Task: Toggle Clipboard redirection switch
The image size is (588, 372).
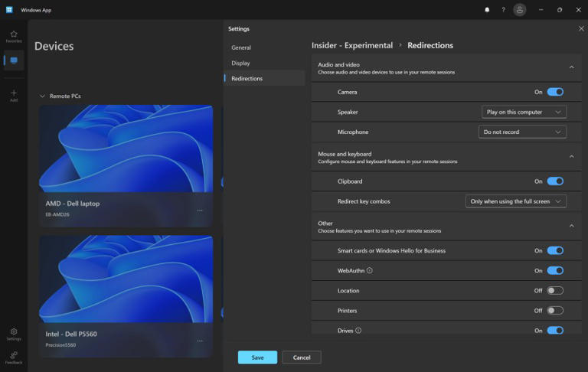Action: pos(555,181)
